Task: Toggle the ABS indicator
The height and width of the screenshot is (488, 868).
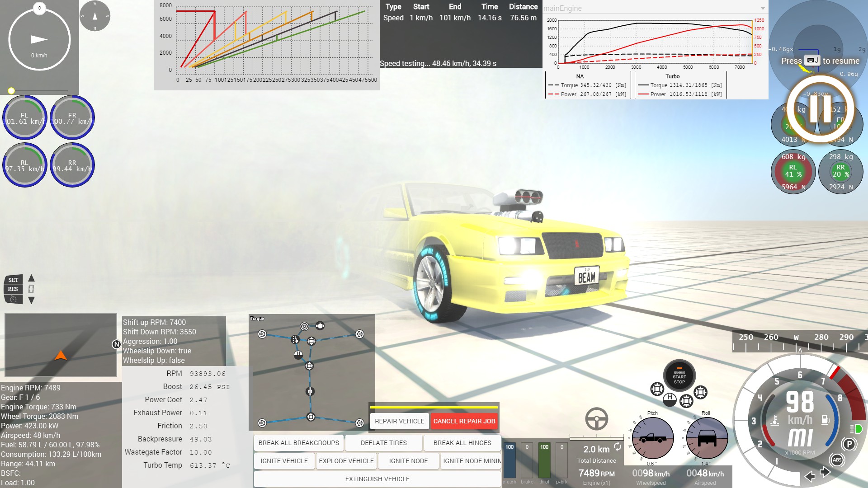Action: (837, 460)
